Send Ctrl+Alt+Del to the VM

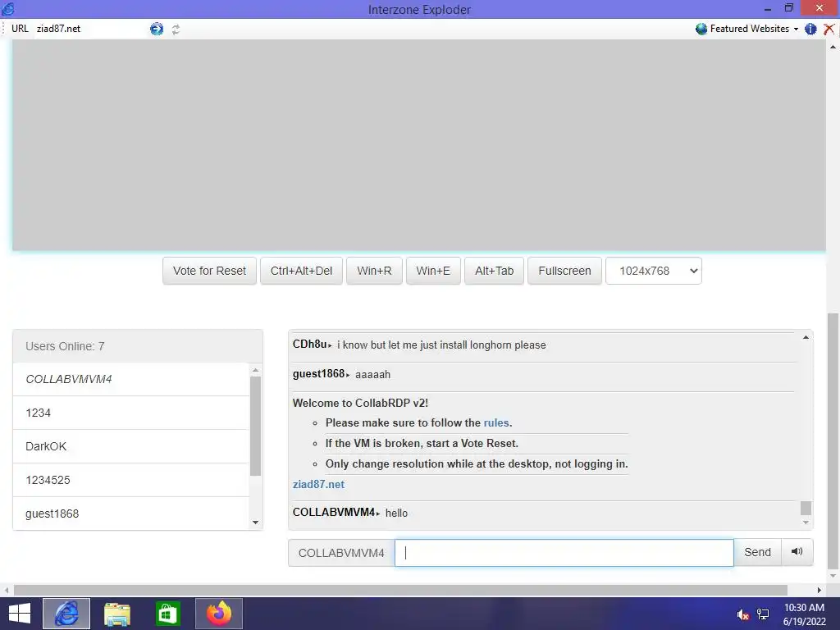tap(301, 271)
